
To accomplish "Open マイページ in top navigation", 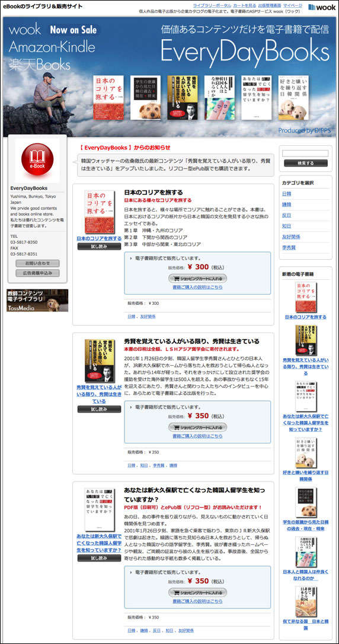I will 293,5.
